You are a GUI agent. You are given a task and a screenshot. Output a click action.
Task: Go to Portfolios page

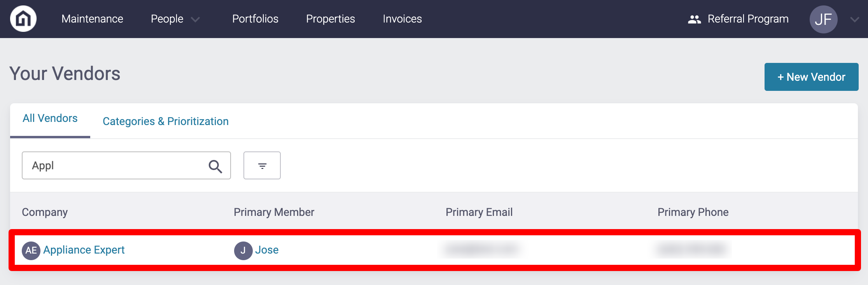click(255, 19)
